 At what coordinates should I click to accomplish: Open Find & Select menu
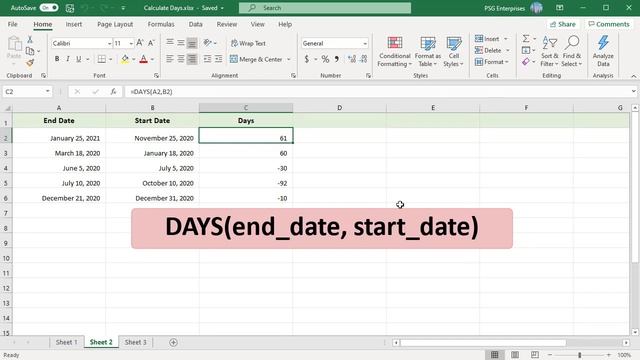coord(571,52)
